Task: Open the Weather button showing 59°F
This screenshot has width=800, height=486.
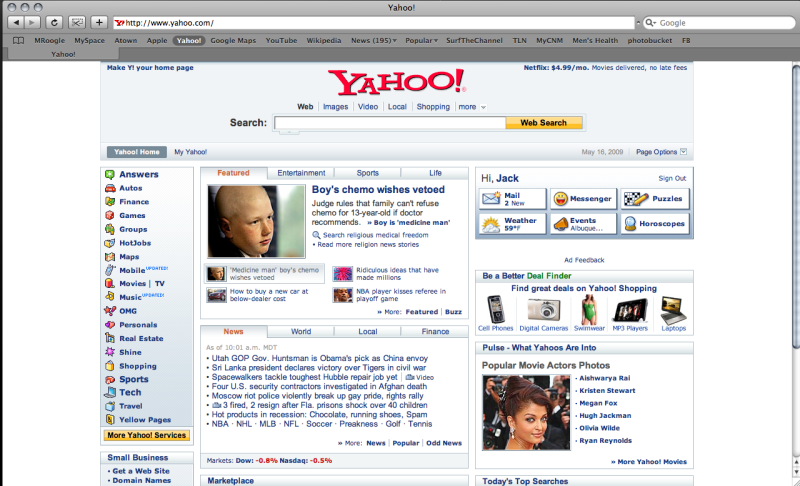Action: point(513,224)
